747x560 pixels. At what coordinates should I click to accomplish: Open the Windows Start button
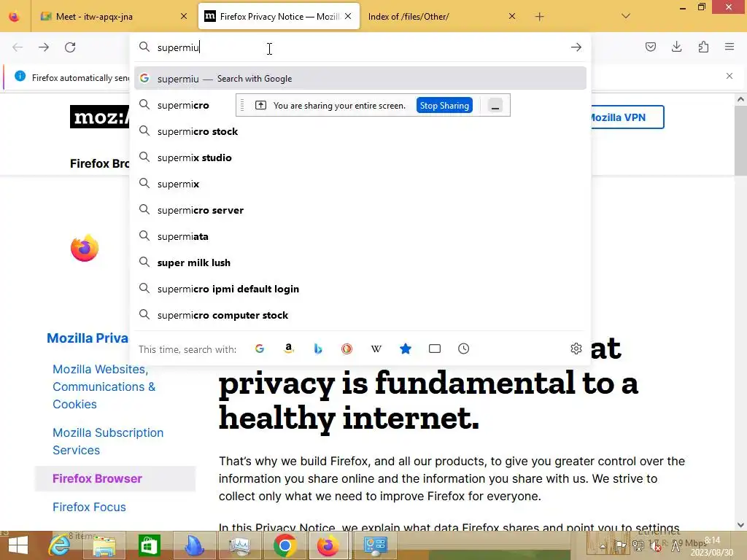pos(18,545)
